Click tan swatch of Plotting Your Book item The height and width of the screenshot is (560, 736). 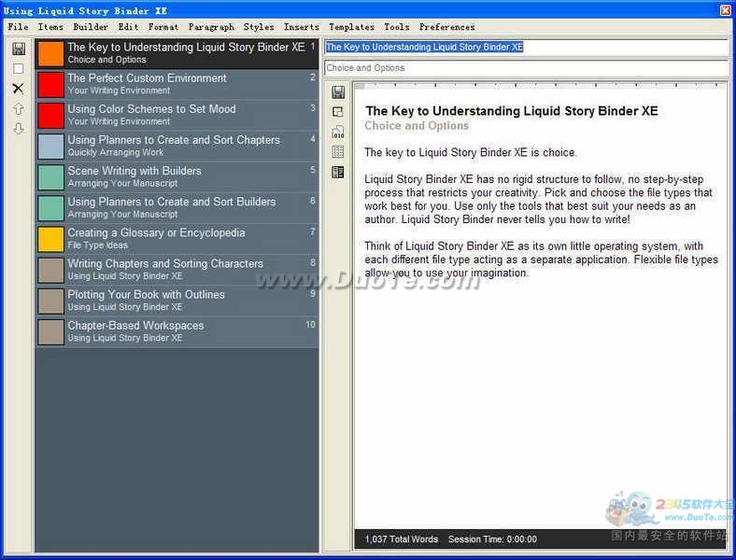coord(50,301)
